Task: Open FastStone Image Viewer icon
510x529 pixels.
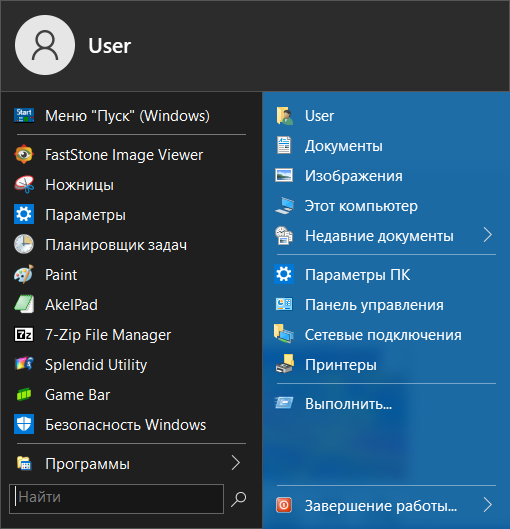Action: (24, 155)
